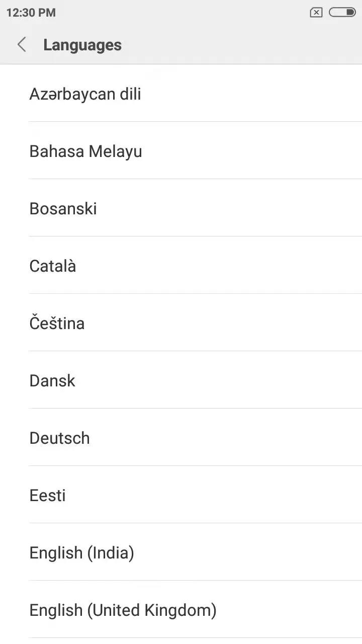Tap the back arrow in the header
362x644 pixels.
22,45
